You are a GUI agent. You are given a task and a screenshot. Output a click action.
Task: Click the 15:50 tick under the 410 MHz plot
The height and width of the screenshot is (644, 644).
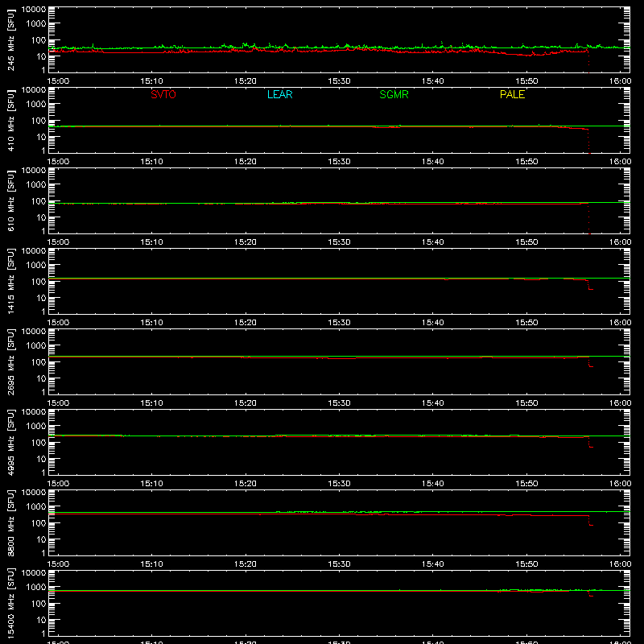(x=526, y=162)
